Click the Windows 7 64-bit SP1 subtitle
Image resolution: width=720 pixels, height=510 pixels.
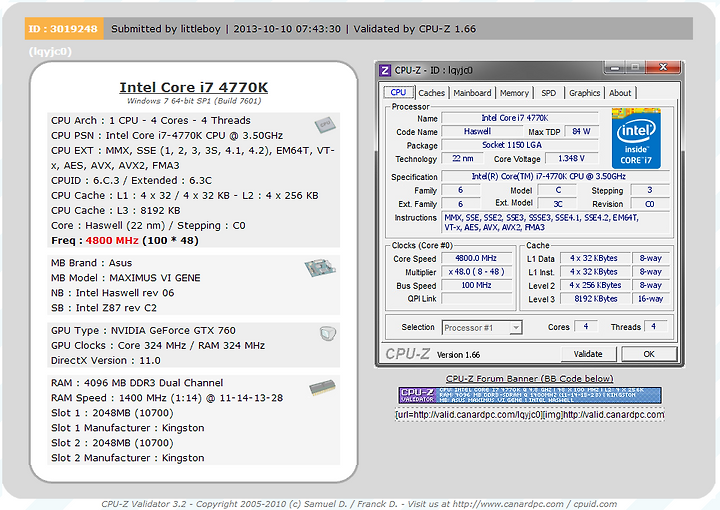194,101
